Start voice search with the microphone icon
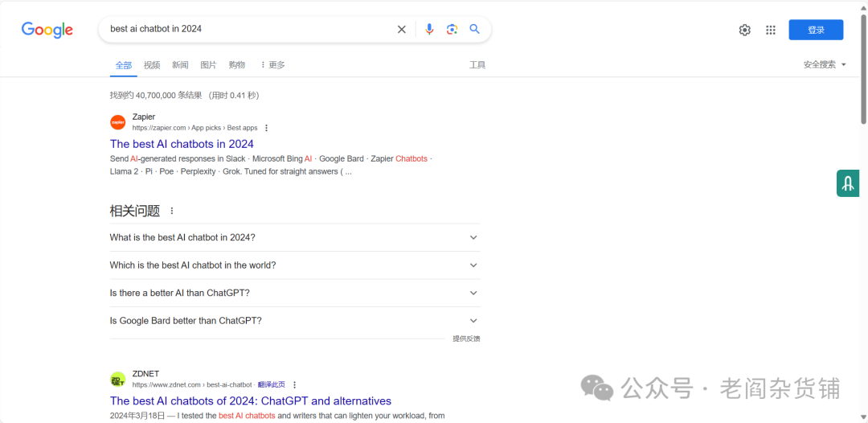Screen dimensions: 868x423 point(429,29)
